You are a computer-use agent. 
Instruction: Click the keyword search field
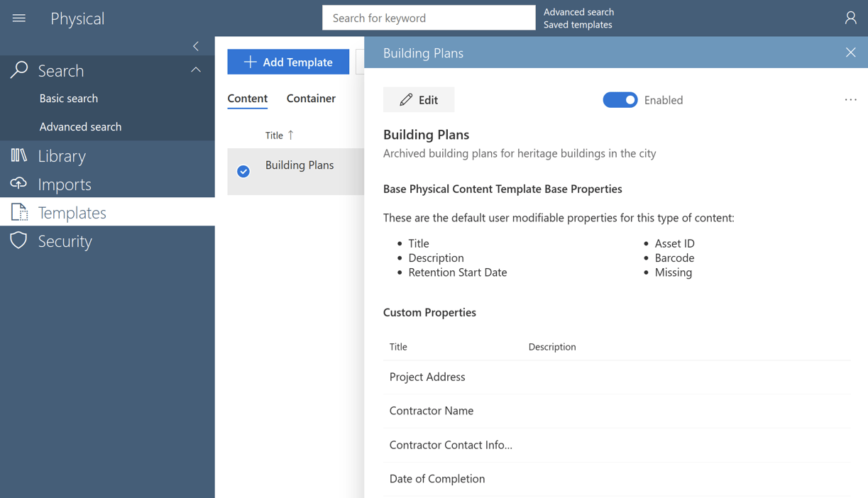tap(429, 18)
